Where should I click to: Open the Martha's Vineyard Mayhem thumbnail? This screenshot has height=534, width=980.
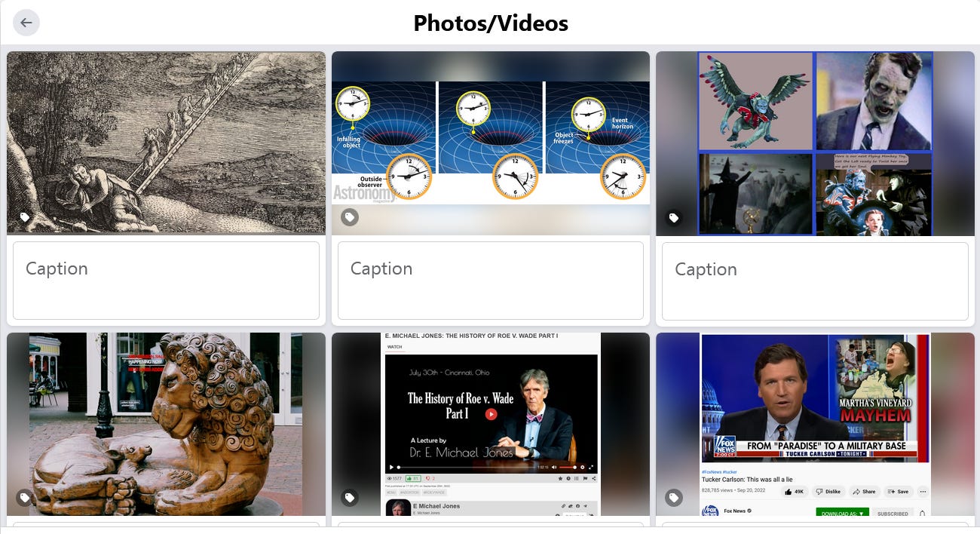815,424
